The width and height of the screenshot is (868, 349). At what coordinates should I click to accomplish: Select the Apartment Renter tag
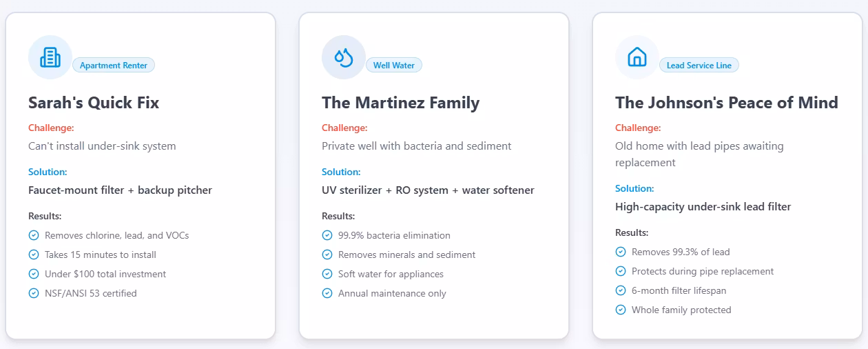click(x=114, y=66)
